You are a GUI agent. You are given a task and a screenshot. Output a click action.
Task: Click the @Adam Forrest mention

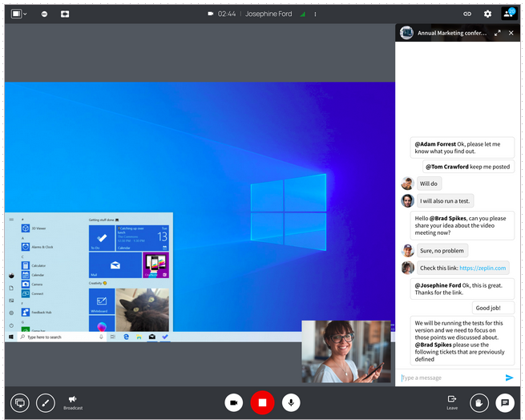[435, 144]
